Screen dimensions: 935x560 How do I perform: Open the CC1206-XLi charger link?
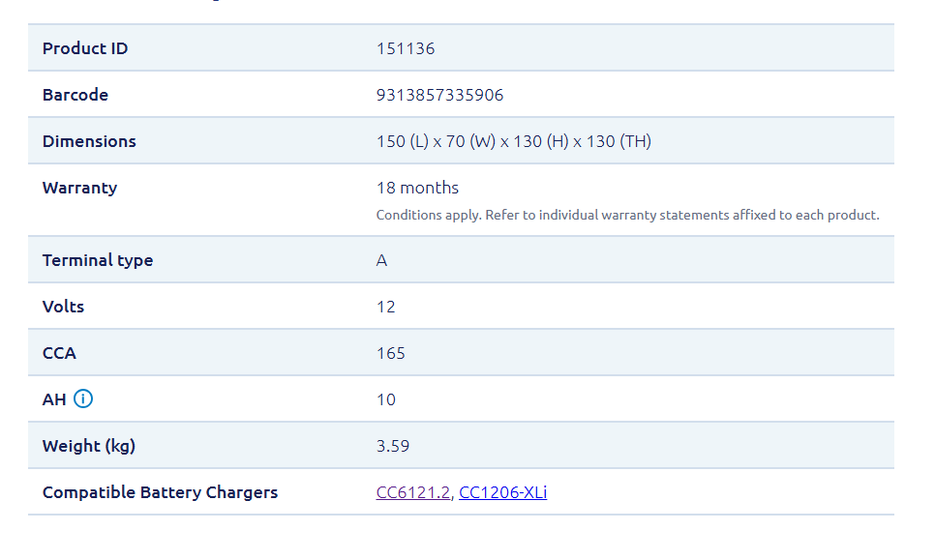point(502,492)
